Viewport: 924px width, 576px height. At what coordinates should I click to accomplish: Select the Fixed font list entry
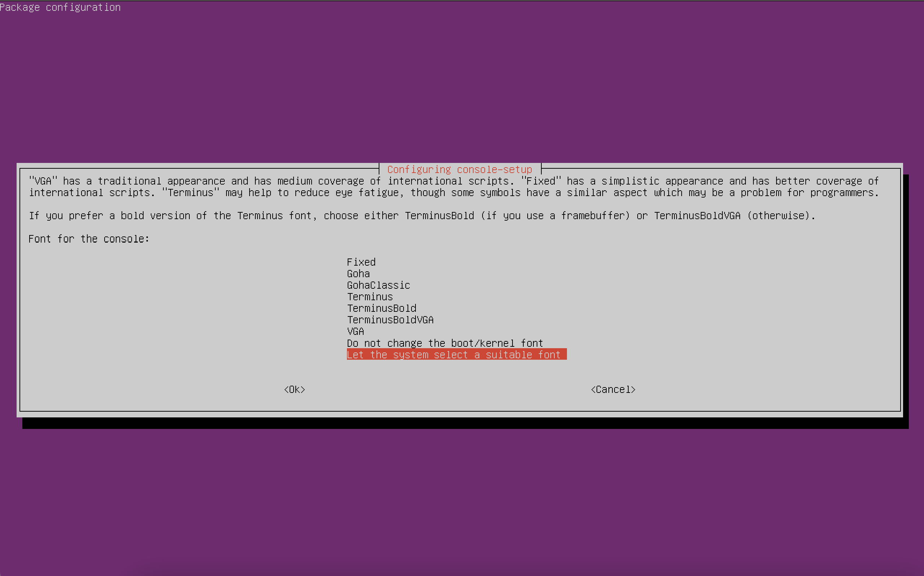pos(361,262)
